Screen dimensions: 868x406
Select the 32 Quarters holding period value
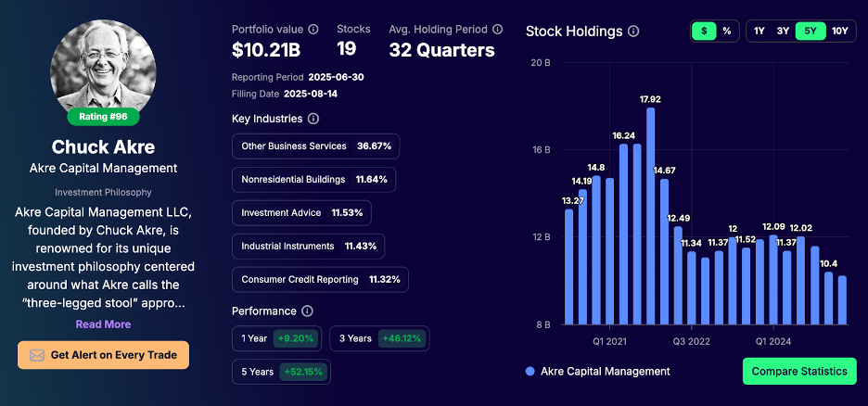(x=441, y=50)
